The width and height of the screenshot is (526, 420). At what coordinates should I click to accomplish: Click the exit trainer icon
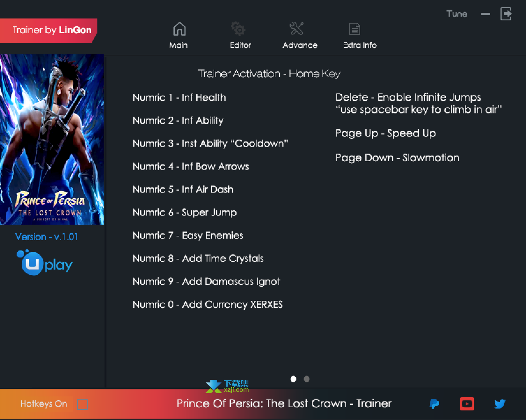pos(506,14)
